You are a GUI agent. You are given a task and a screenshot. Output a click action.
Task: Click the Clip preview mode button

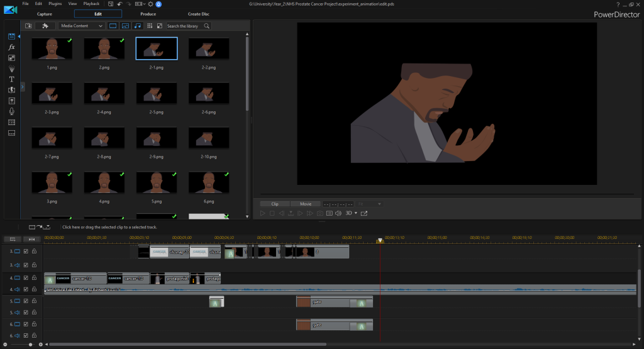click(275, 204)
